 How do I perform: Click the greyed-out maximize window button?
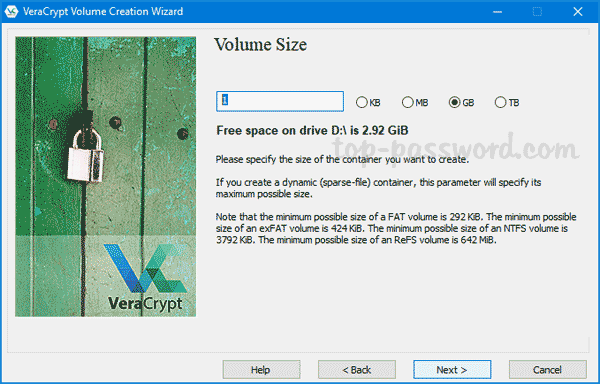(x=537, y=12)
